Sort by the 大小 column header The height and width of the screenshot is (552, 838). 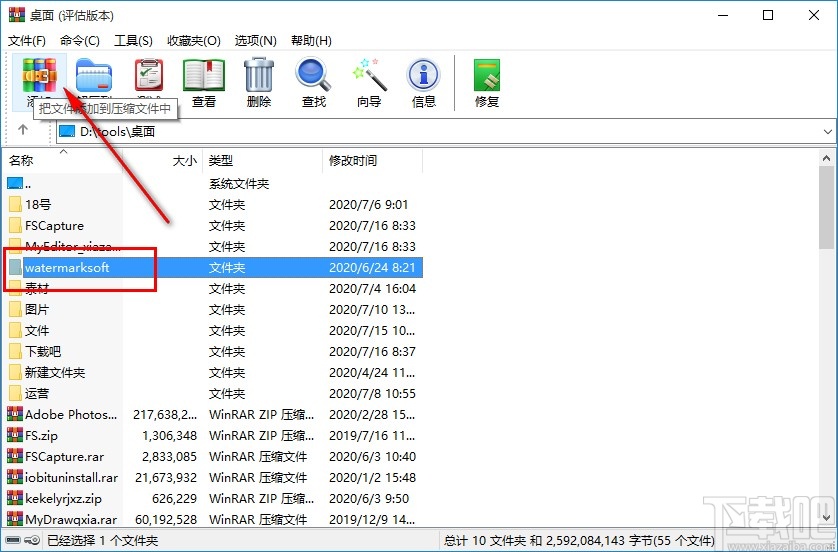163,160
